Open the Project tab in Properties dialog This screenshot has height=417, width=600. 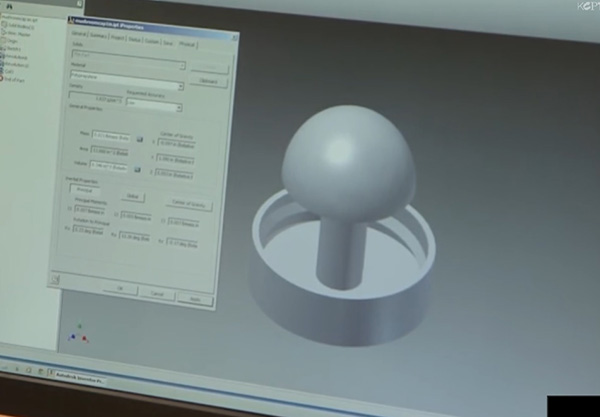tap(117, 37)
